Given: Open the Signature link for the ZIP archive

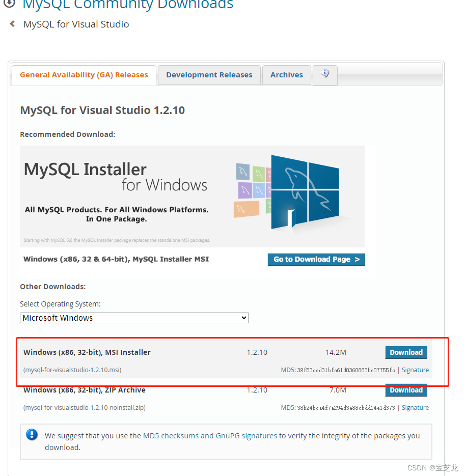Looking at the screenshot, I should 415,407.
